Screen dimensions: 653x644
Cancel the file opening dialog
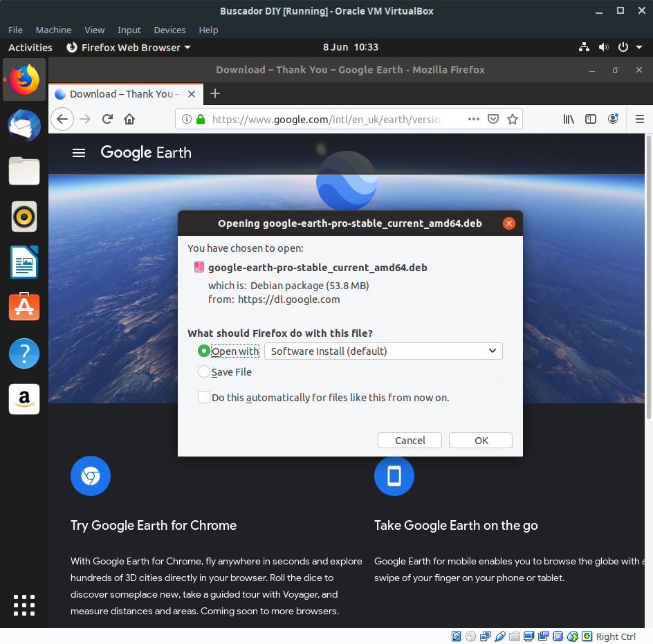tap(410, 441)
